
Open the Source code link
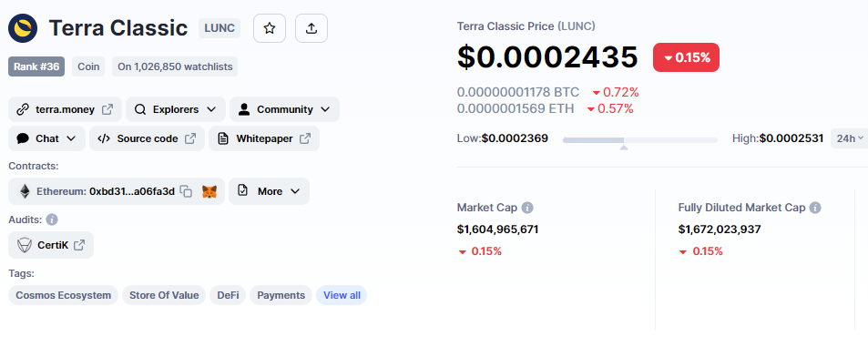click(x=148, y=138)
